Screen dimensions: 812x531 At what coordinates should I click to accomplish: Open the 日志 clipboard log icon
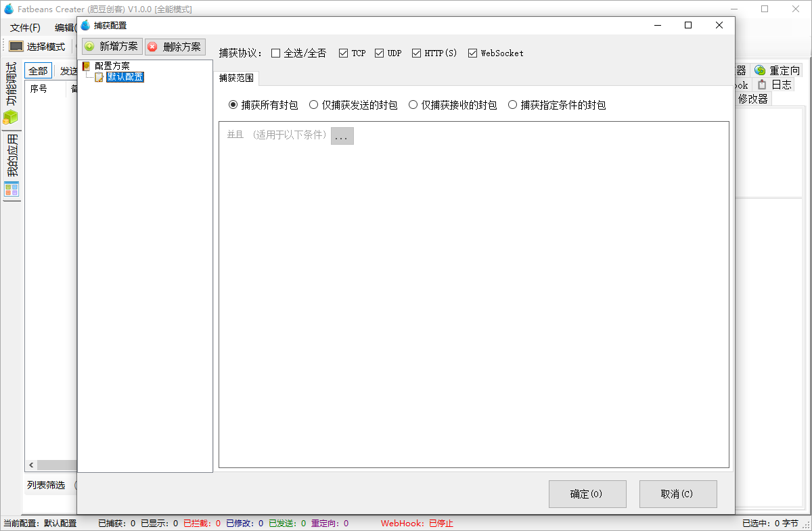762,85
